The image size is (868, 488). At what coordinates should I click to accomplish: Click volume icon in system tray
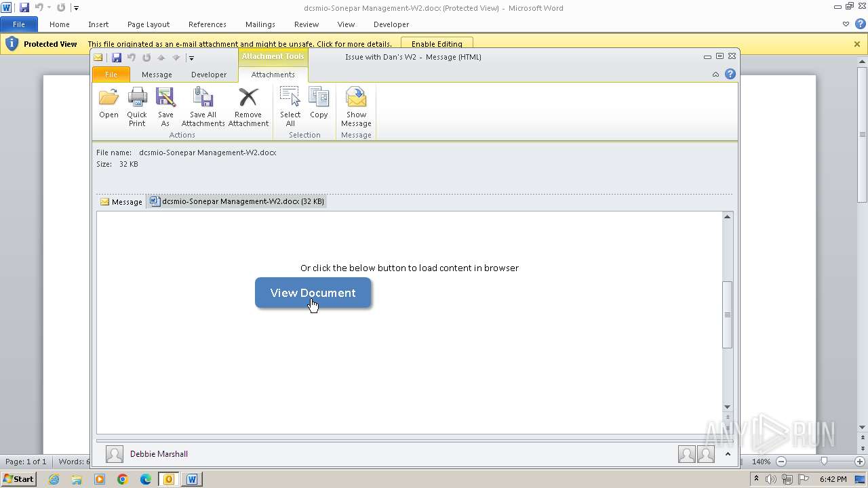[771, 479]
